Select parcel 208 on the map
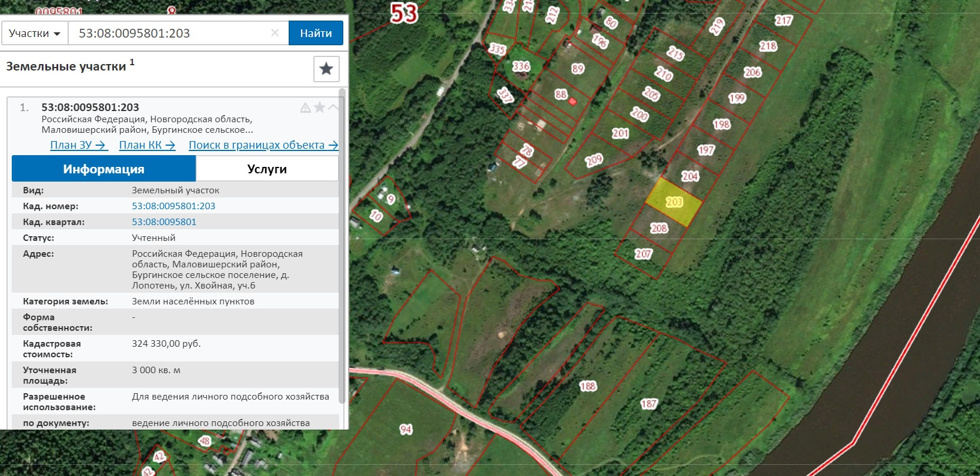Screen dimensions: 980x476 (x=659, y=228)
